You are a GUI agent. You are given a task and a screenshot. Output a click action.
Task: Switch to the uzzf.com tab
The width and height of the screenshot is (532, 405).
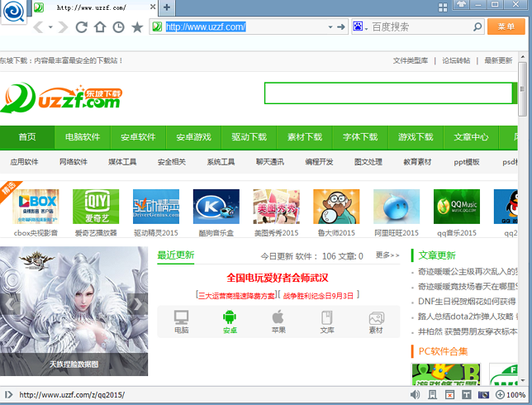pyautogui.click(x=91, y=7)
